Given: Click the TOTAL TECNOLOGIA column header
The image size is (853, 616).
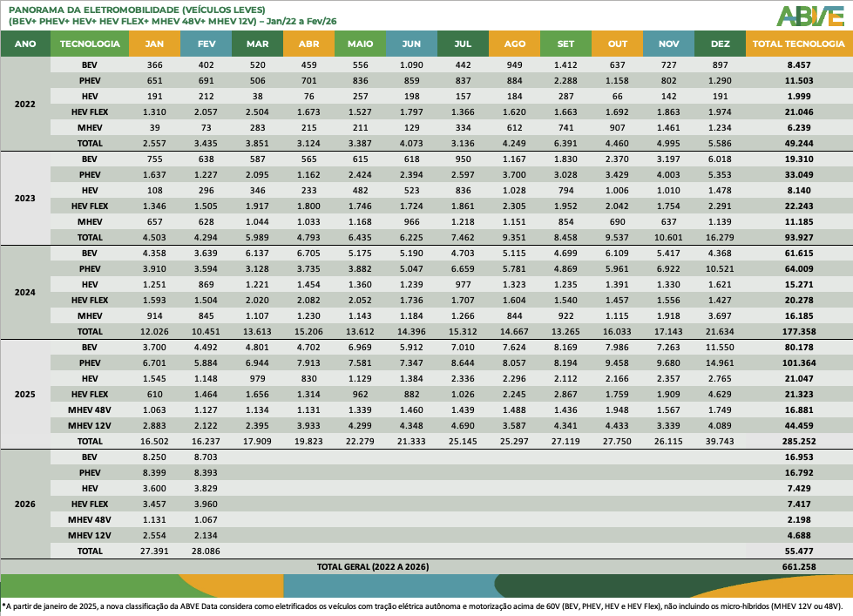Looking at the screenshot, I should 798,43.
